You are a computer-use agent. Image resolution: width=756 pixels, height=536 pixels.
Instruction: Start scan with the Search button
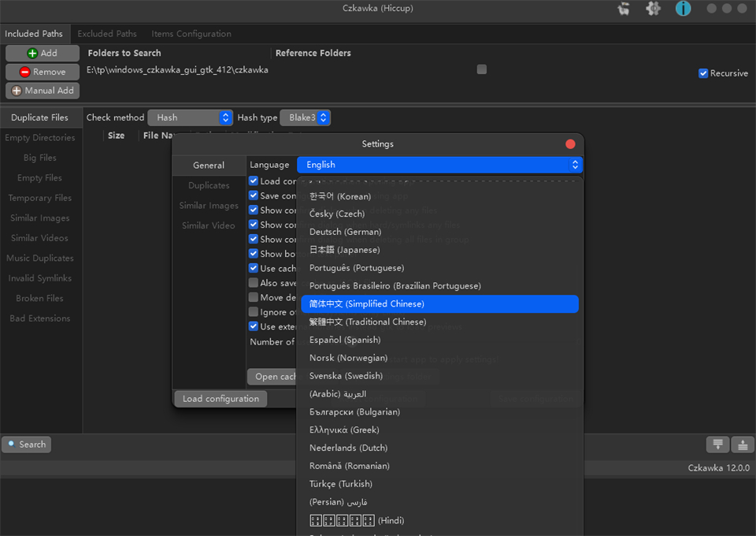tap(27, 445)
